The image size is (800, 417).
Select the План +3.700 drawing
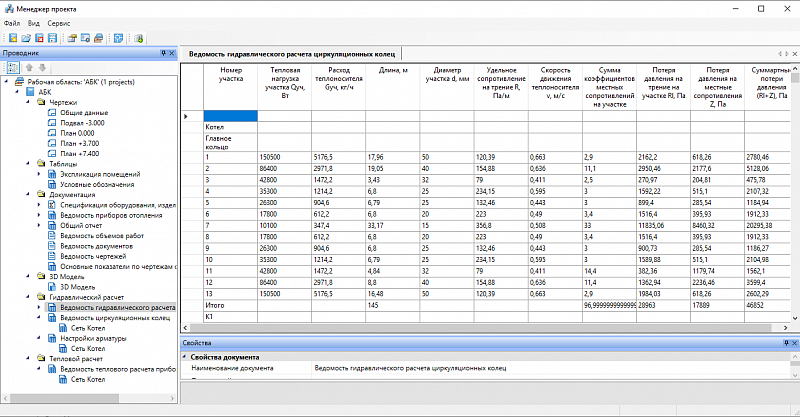pos(80,143)
